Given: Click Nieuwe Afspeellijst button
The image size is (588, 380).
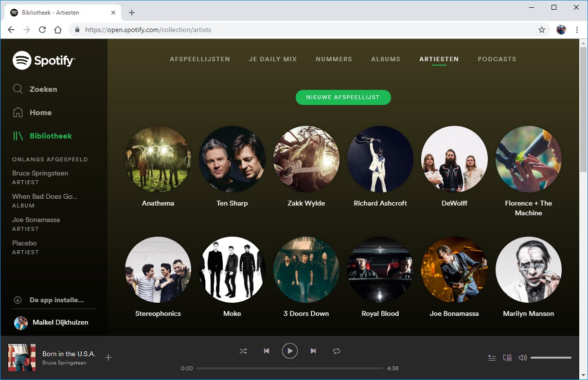Looking at the screenshot, I should click(343, 97).
